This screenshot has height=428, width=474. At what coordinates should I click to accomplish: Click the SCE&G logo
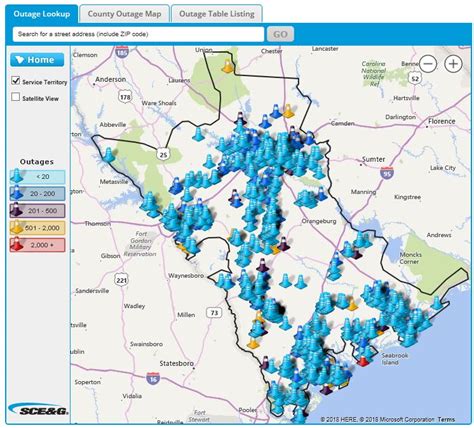38,409
